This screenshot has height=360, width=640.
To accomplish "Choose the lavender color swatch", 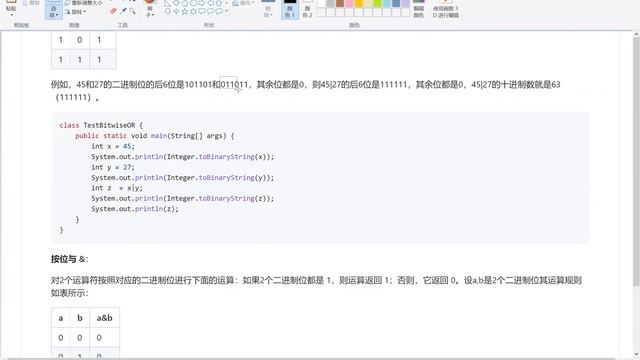I will [405, 3].
